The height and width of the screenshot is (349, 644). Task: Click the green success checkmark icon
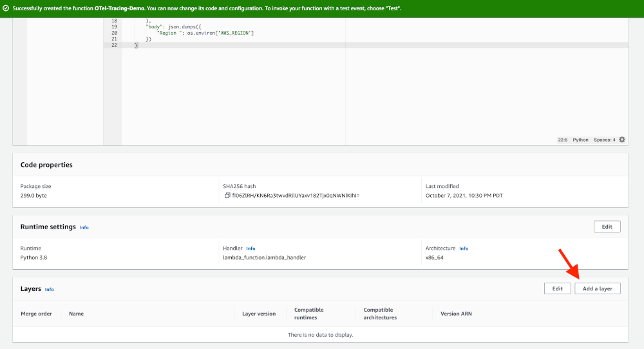[x=6, y=8]
